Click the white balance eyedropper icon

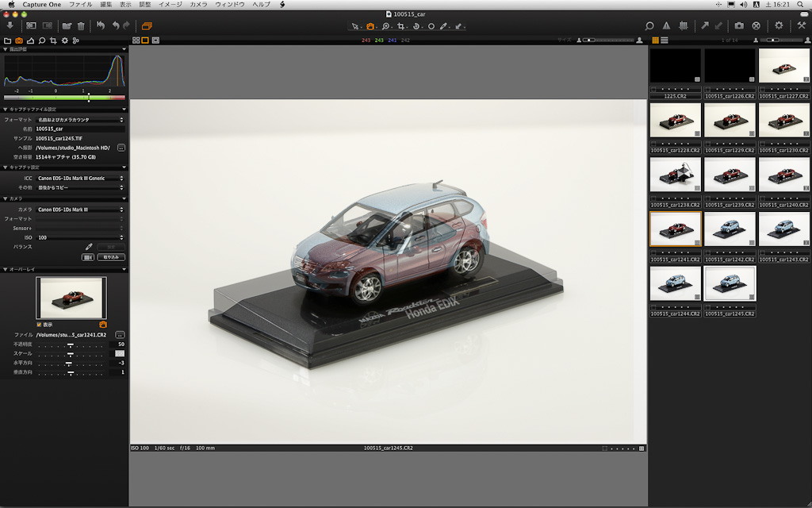(x=89, y=247)
